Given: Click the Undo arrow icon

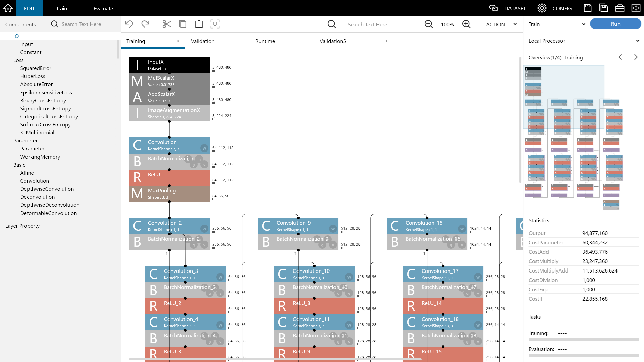Looking at the screenshot, I should point(129,24).
